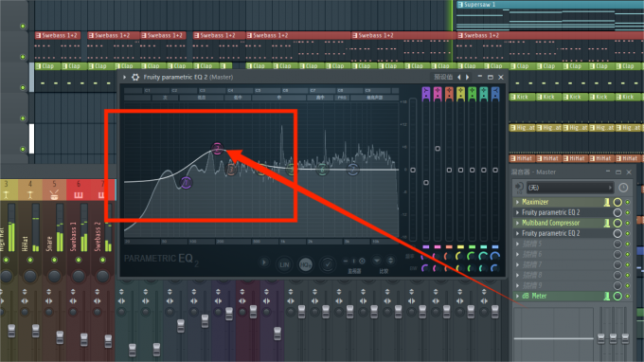Open the mixer preset dropdown labeled (无)
The width and height of the screenshot is (644, 362).
click(570, 188)
